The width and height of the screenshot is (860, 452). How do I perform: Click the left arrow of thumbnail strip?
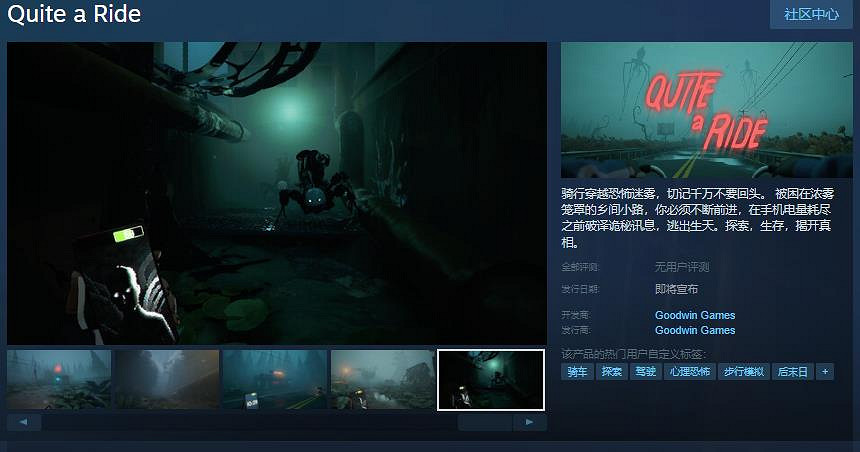click(24, 422)
